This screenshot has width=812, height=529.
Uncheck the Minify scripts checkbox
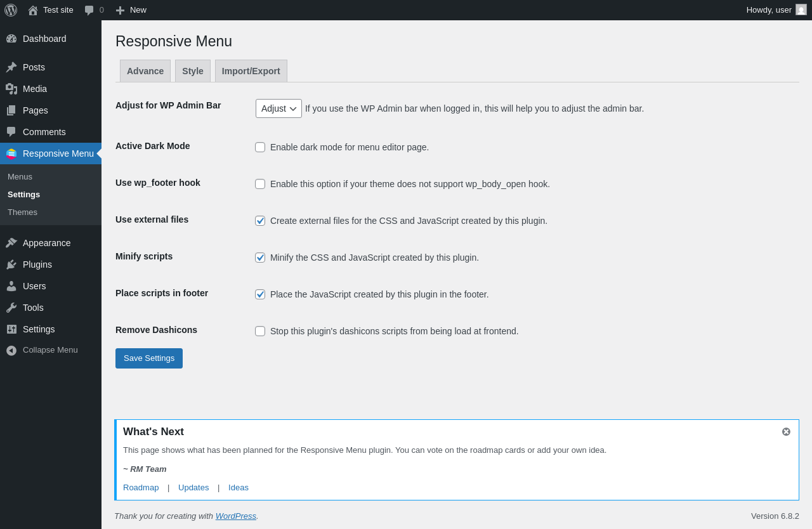pos(260,258)
